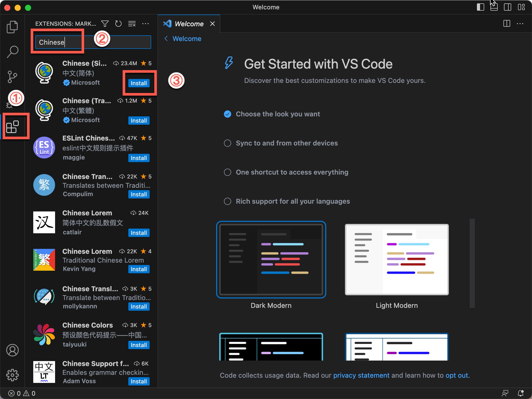Open the Accounts icon
The width and height of the screenshot is (532, 399).
[12, 350]
